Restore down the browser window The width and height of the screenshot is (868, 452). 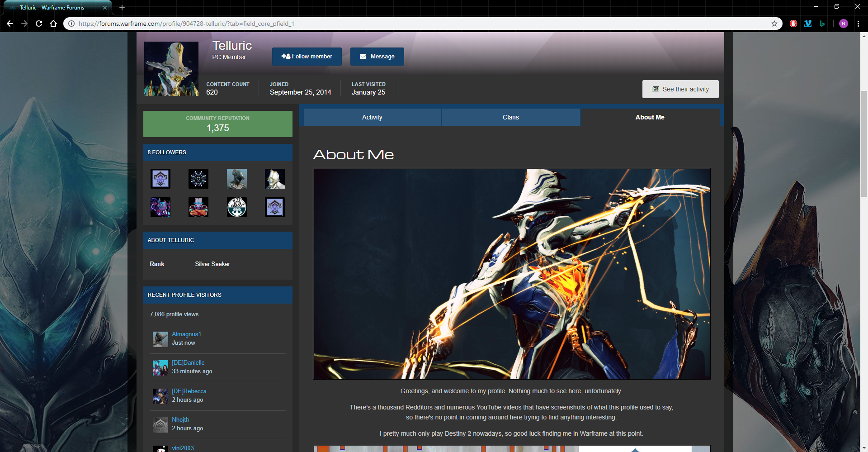click(837, 6)
